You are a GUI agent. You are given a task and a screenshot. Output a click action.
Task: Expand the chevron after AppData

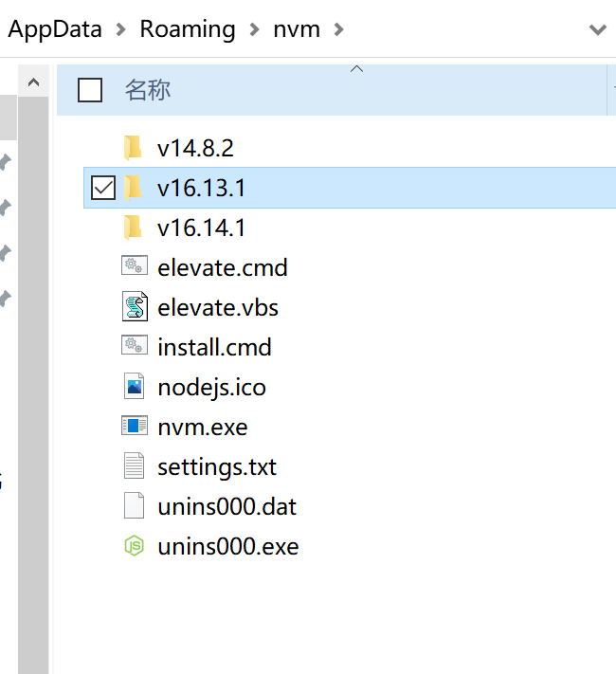click(121, 29)
